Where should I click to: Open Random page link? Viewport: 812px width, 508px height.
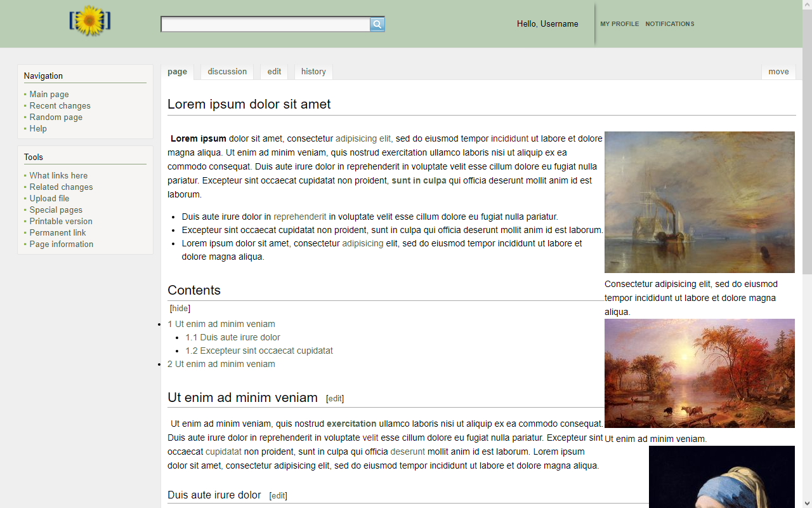[x=56, y=117]
